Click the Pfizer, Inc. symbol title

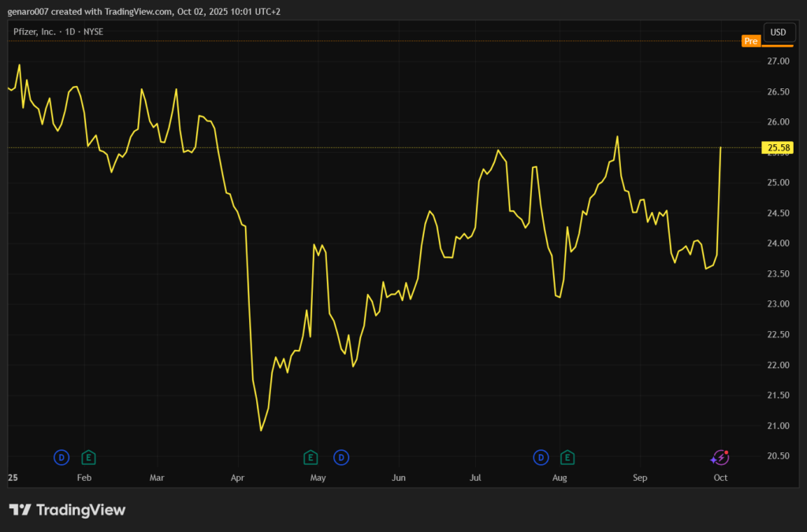(x=33, y=32)
